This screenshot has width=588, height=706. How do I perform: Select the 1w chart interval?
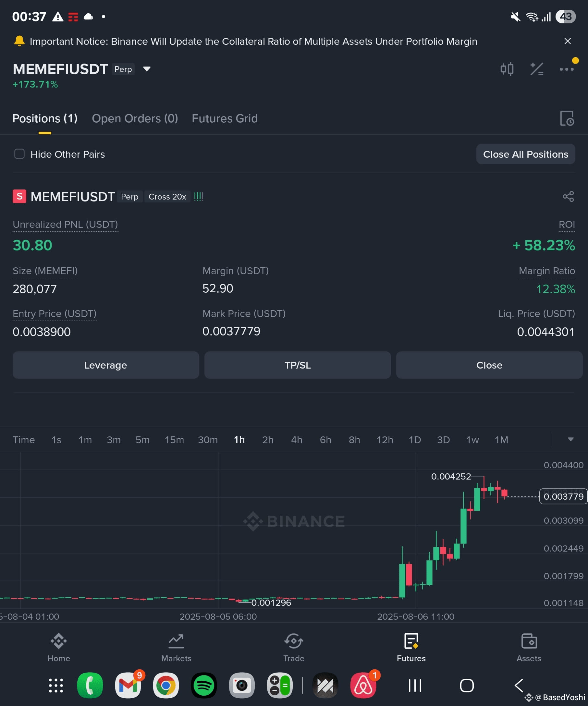[472, 440]
